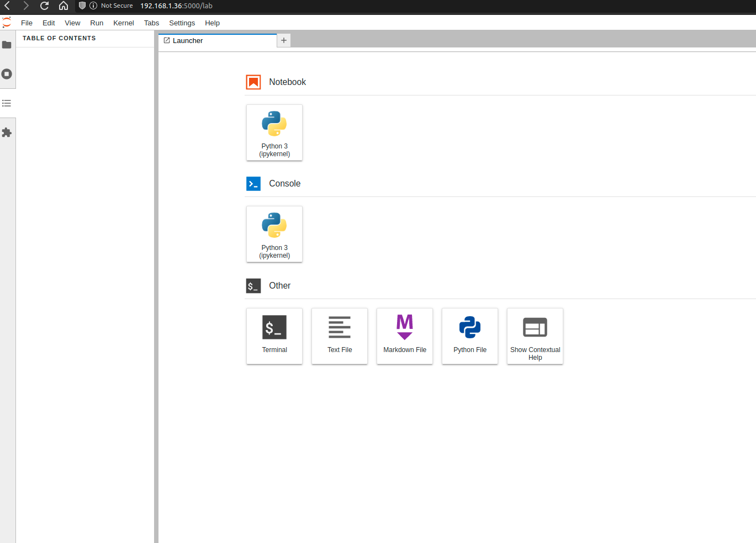The height and width of the screenshot is (543, 756).
Task: Open the File menu
Action: (x=27, y=23)
